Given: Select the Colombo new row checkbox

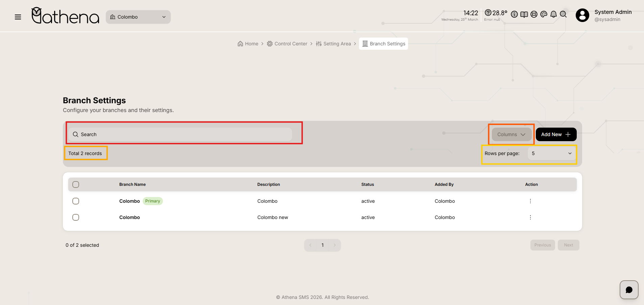Looking at the screenshot, I should tap(76, 217).
